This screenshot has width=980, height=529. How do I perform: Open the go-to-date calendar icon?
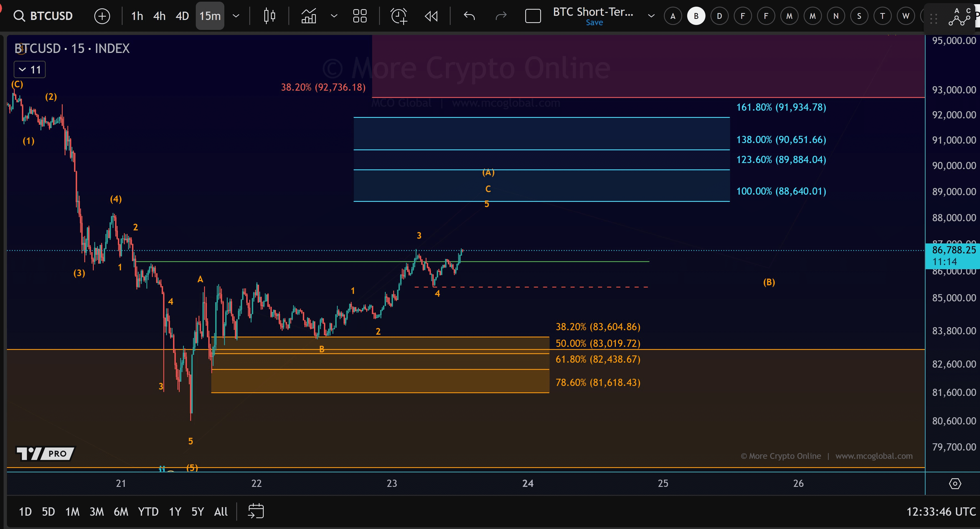point(256,511)
